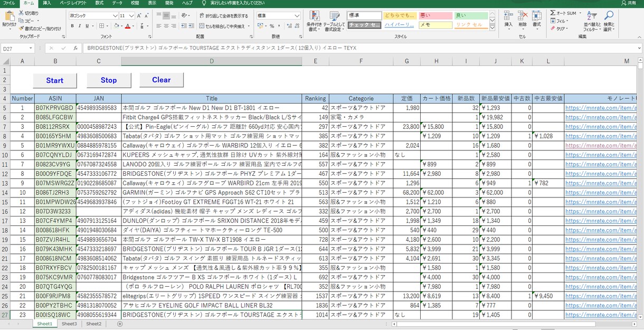The image size is (644, 330).
Task: Apply the red Font Color
Action: point(128,26)
